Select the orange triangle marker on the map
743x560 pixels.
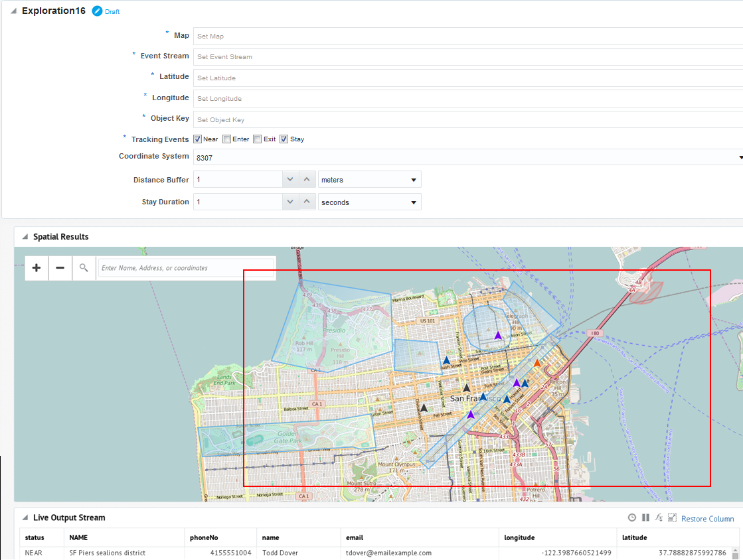[537, 363]
